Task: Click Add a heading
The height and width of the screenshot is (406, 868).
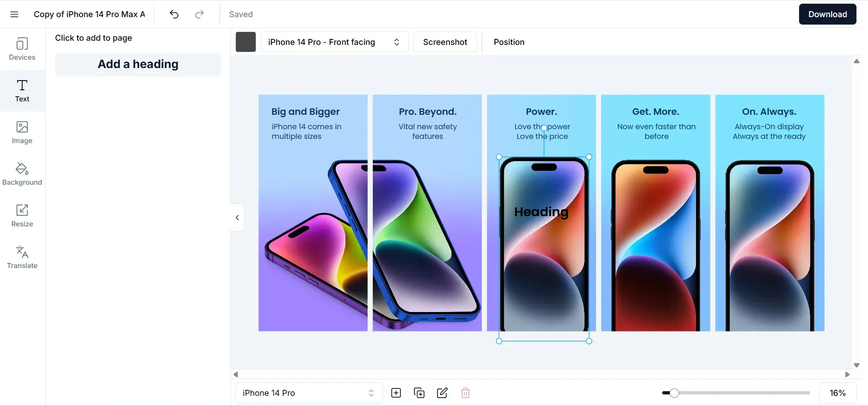Action: coord(138,64)
